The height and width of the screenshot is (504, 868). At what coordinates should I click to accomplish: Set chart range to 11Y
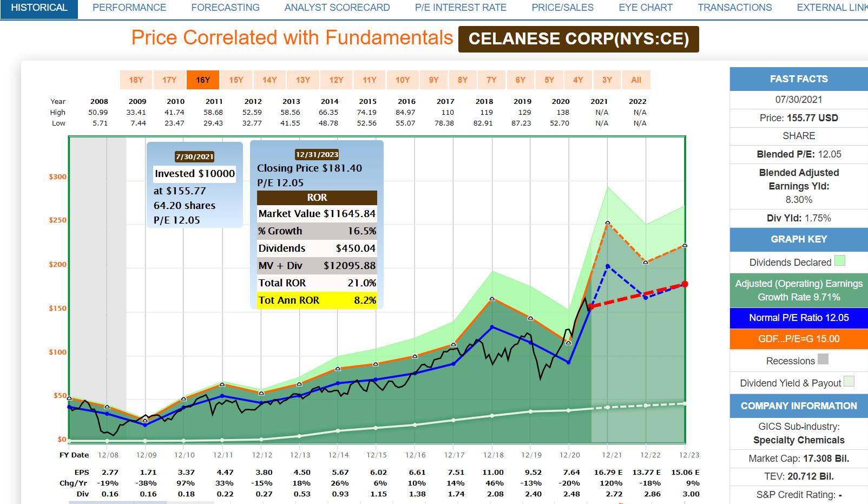[x=370, y=80]
